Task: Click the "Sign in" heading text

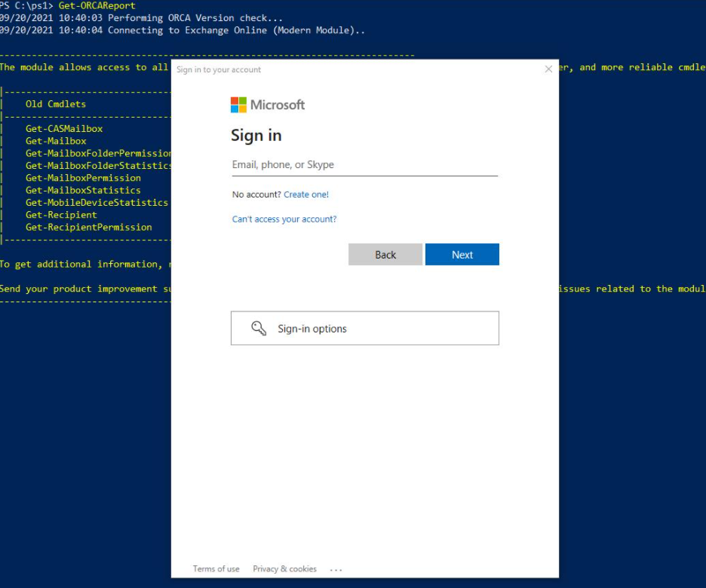Action: tap(256, 136)
